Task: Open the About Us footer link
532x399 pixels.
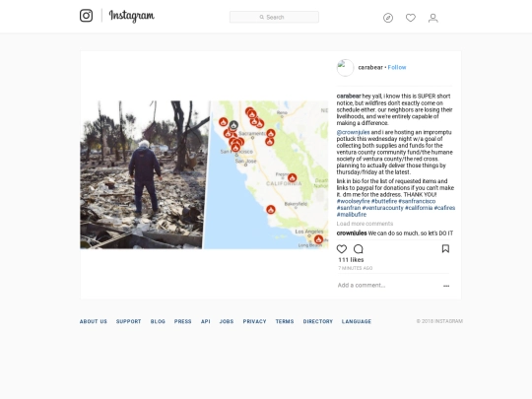Action: [94, 321]
